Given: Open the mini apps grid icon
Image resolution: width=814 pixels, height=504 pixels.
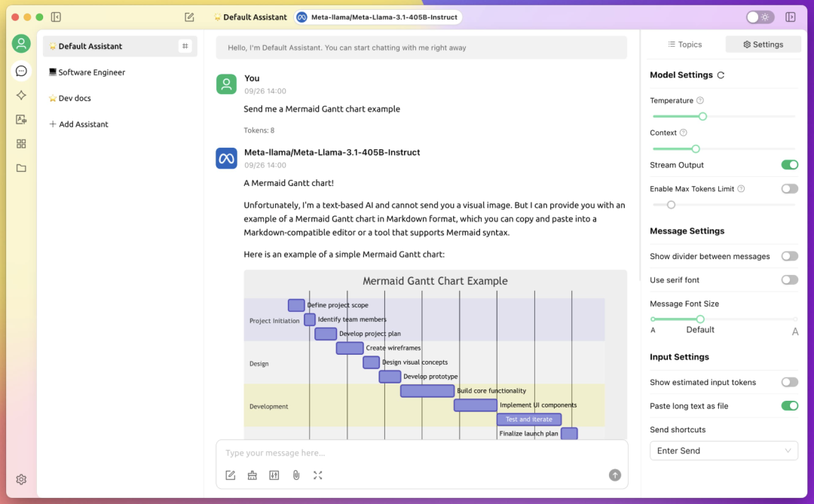Looking at the screenshot, I should 21,144.
